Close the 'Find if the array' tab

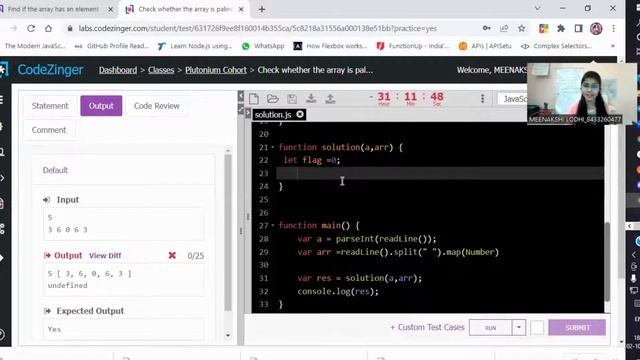coord(111,9)
